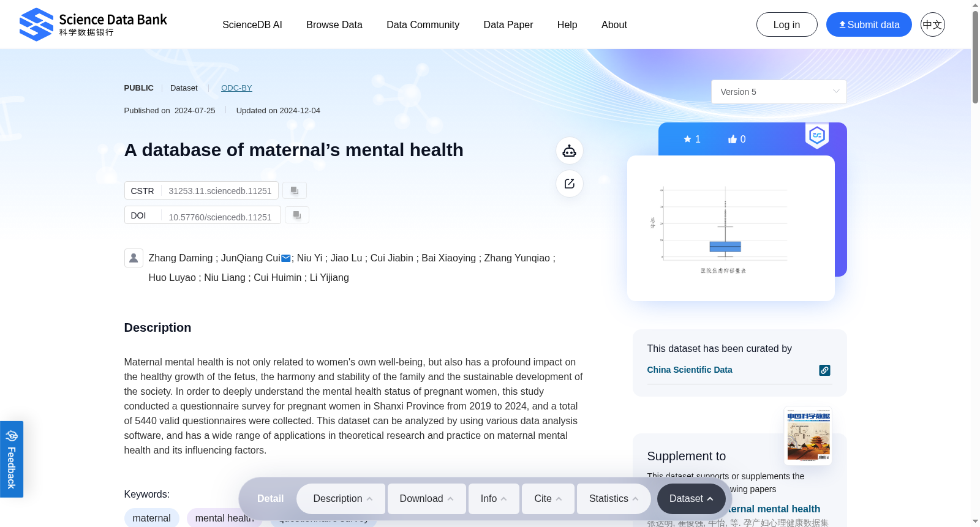Click the Published on 2024-07-25 text

pos(170,111)
